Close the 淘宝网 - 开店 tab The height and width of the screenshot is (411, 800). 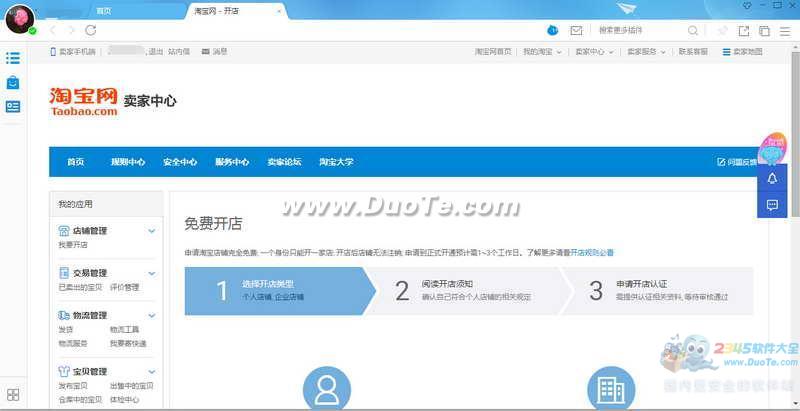pyautogui.click(x=279, y=11)
